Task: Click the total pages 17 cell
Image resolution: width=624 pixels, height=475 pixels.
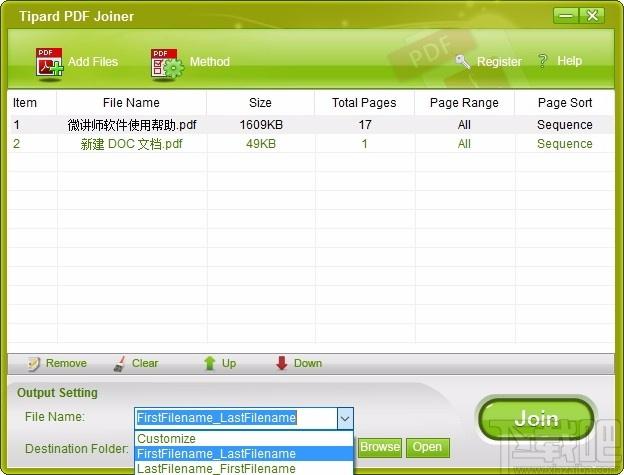Action: click(365, 125)
